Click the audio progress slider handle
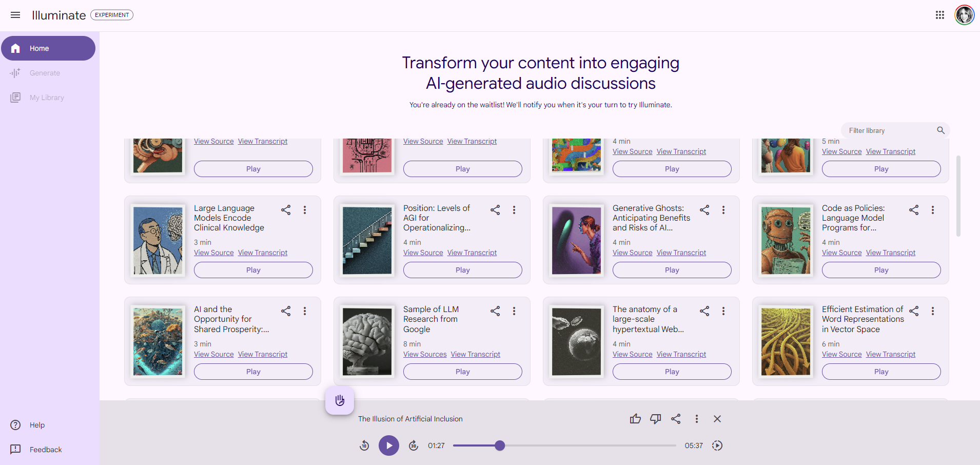The width and height of the screenshot is (980, 465). point(500,445)
